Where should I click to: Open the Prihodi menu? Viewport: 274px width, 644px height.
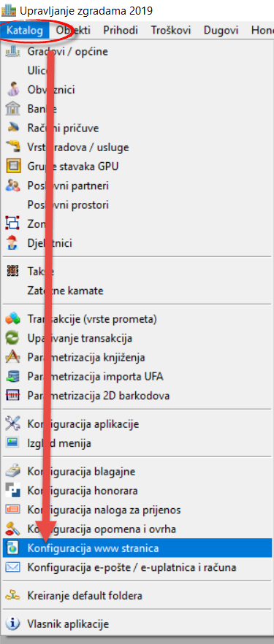121,31
